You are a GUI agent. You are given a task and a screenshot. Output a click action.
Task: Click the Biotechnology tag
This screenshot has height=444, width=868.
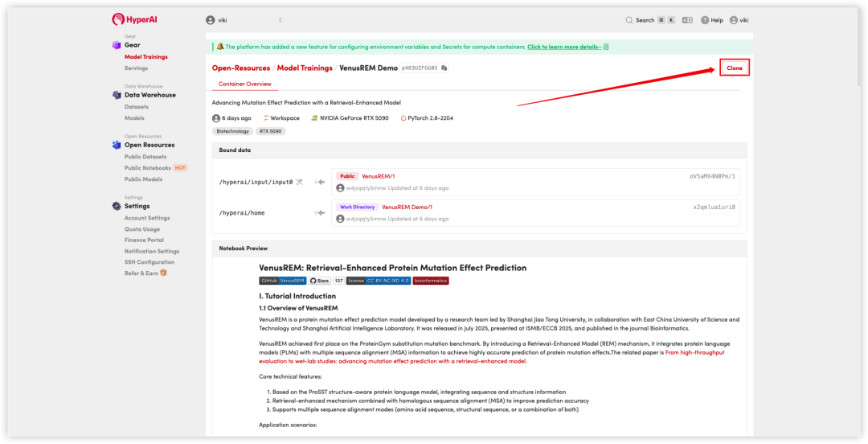[232, 131]
